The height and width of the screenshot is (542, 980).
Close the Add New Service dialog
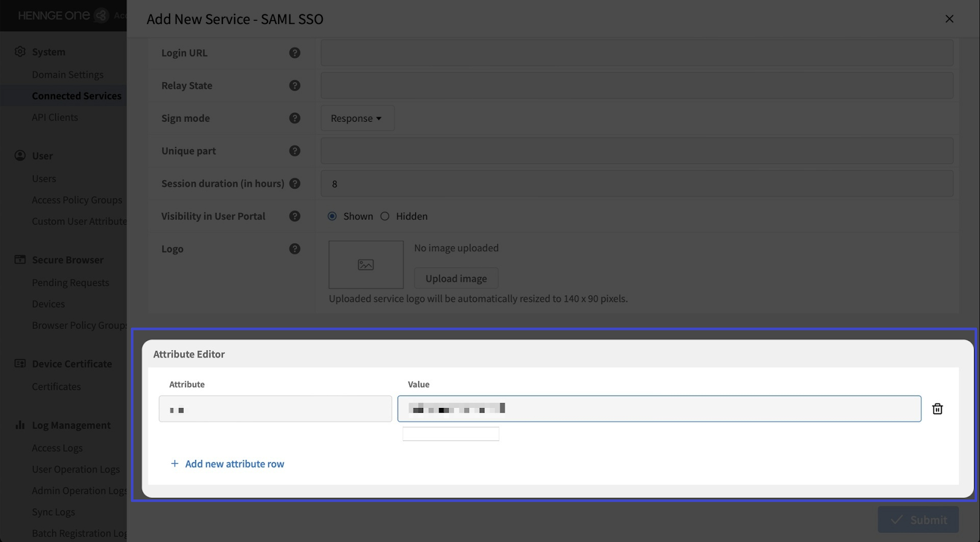(949, 19)
